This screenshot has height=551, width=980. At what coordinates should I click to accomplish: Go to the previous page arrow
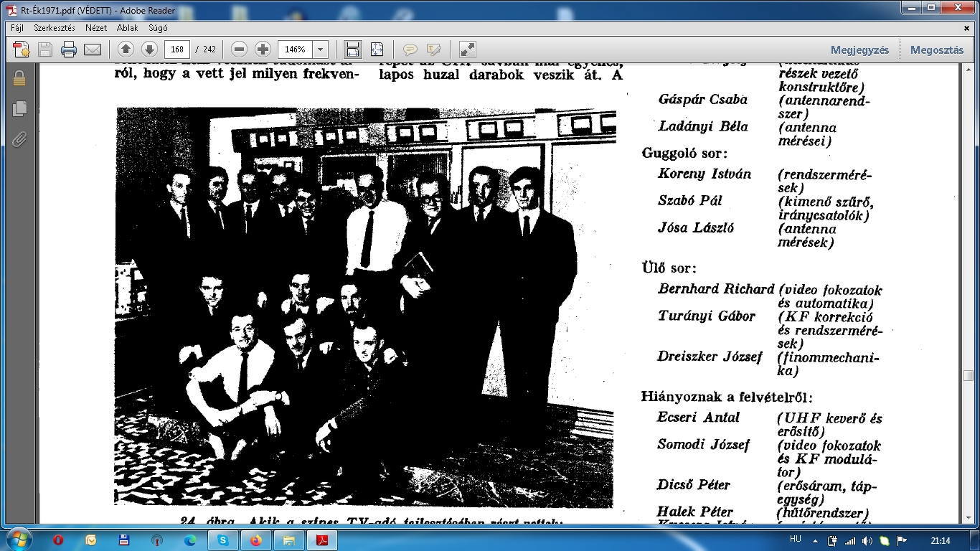(x=126, y=50)
